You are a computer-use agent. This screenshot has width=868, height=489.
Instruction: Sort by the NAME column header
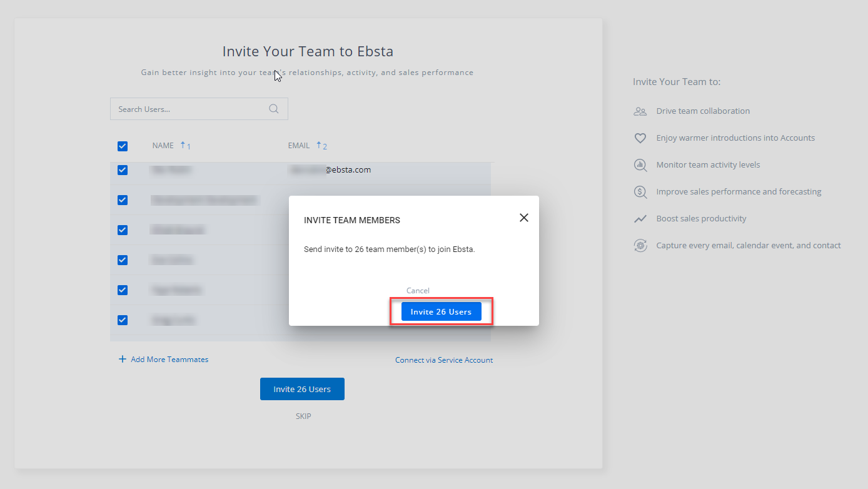click(x=163, y=146)
